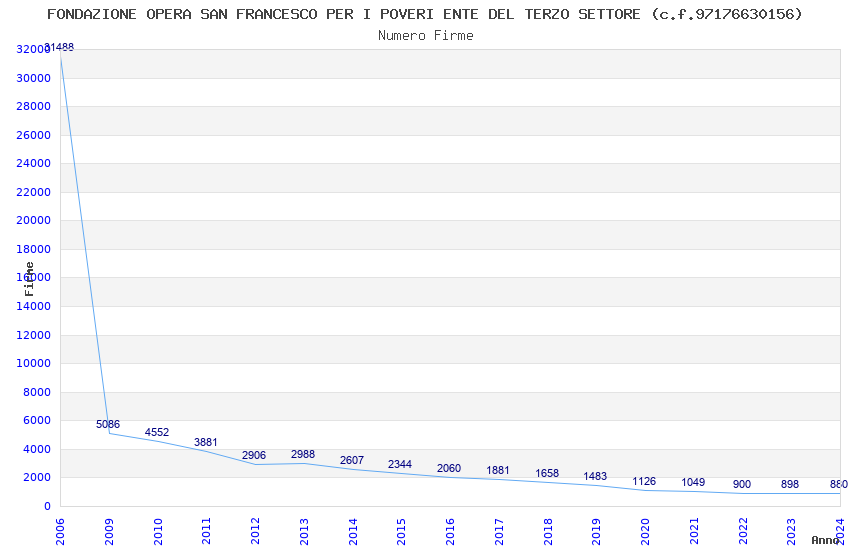Click the y-axis value 30000
The height and width of the screenshot is (550, 850).
click(34, 78)
